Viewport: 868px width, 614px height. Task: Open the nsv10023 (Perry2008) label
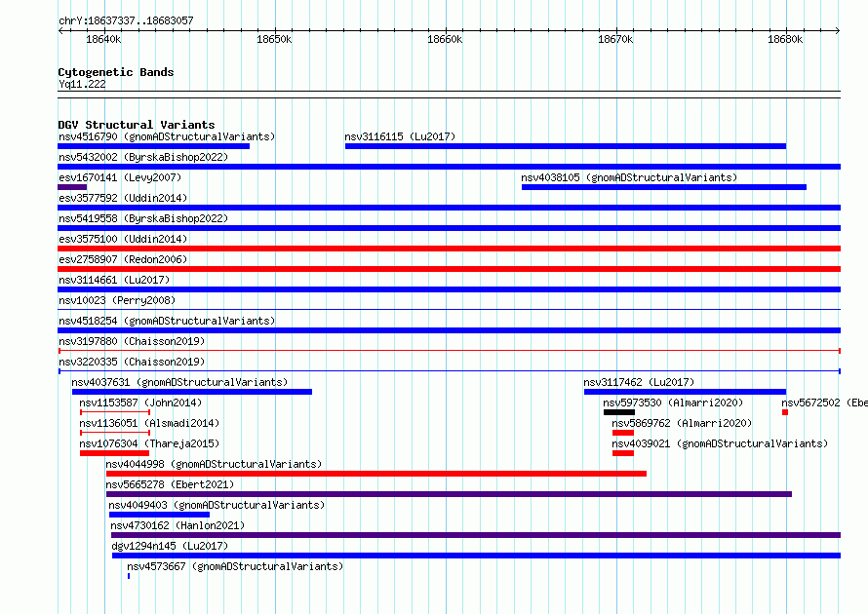(x=117, y=300)
